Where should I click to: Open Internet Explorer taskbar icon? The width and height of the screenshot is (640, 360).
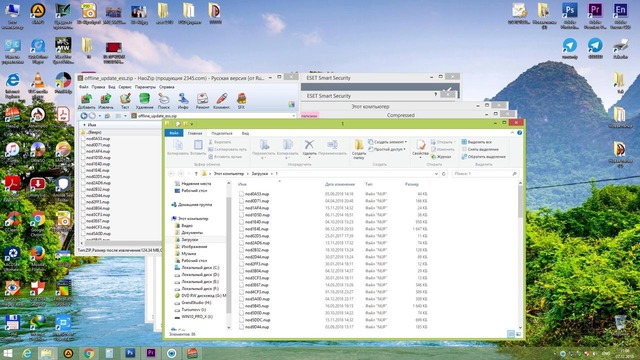pyautogui.click(x=27, y=353)
